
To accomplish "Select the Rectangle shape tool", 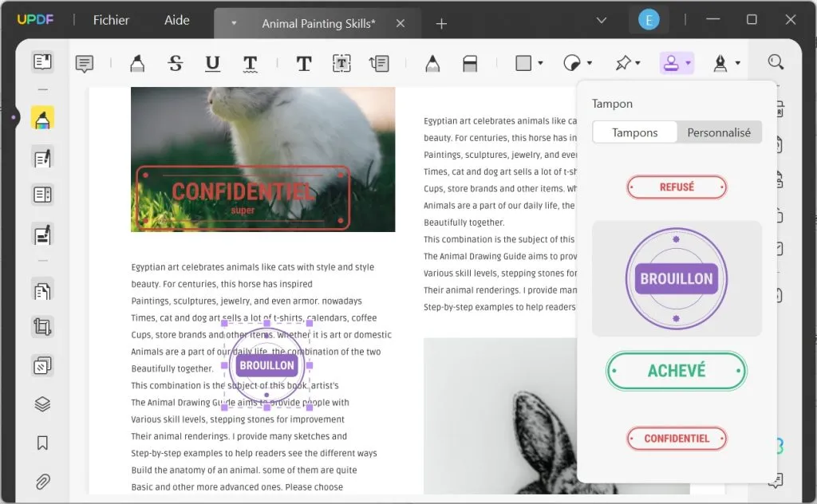I will tap(523, 64).
